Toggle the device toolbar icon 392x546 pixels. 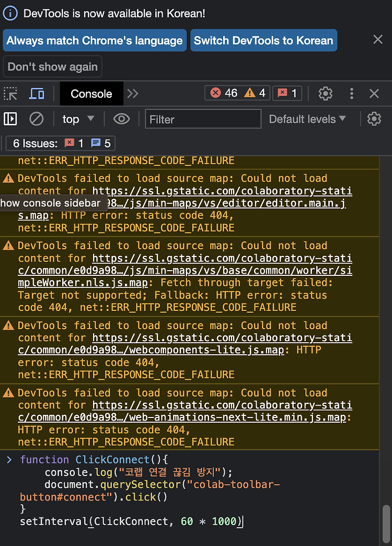37,94
